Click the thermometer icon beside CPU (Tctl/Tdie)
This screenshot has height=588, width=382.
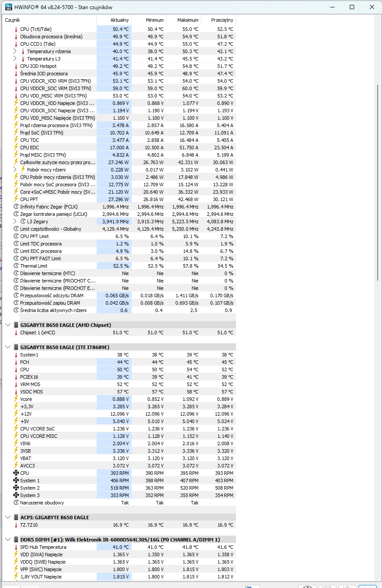(x=16, y=29)
